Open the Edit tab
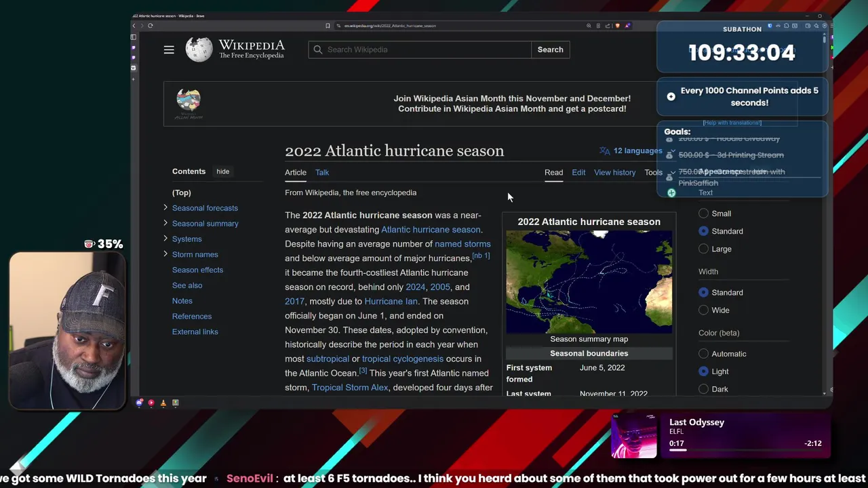 (x=578, y=172)
